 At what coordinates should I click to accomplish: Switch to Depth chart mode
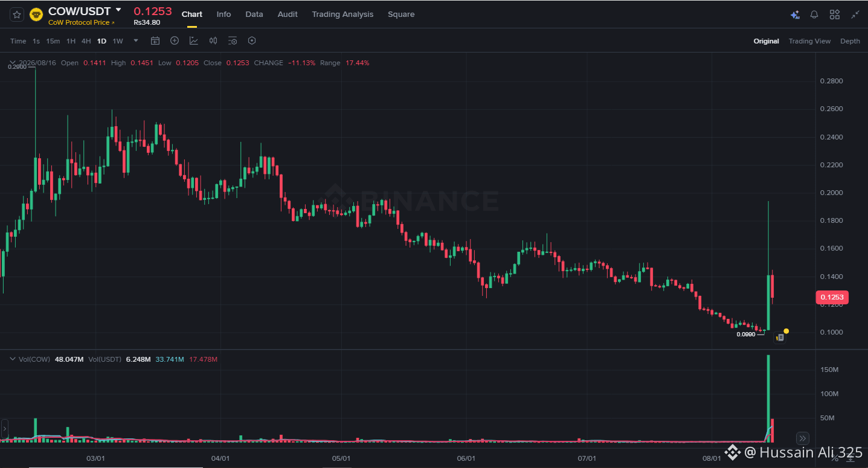point(850,41)
